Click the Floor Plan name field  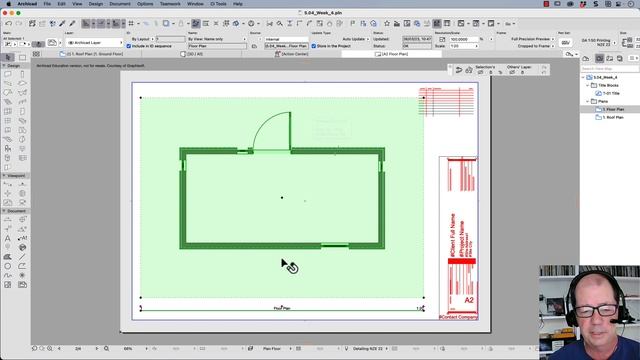pos(217,46)
